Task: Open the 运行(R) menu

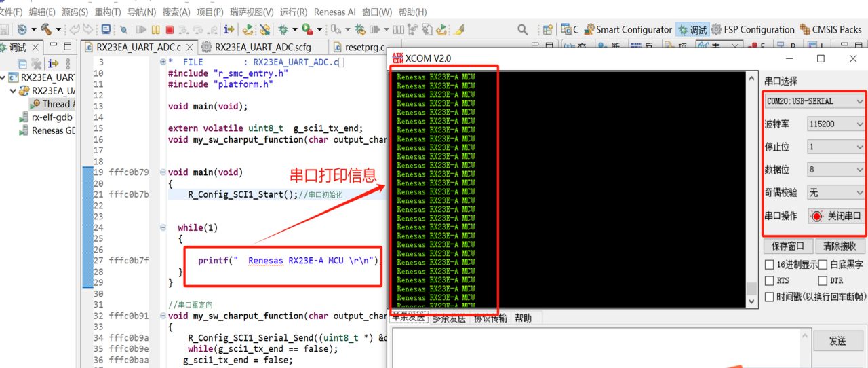Action: 293,12
